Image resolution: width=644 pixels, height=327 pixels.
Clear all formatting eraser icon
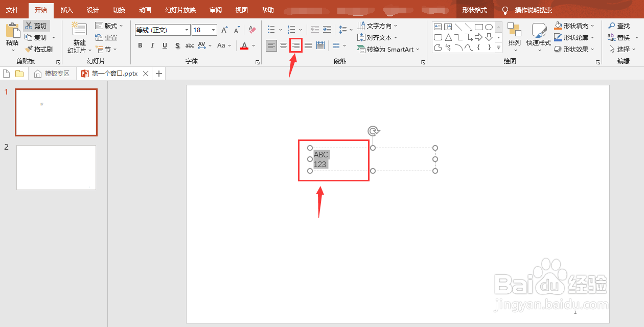[x=252, y=30]
